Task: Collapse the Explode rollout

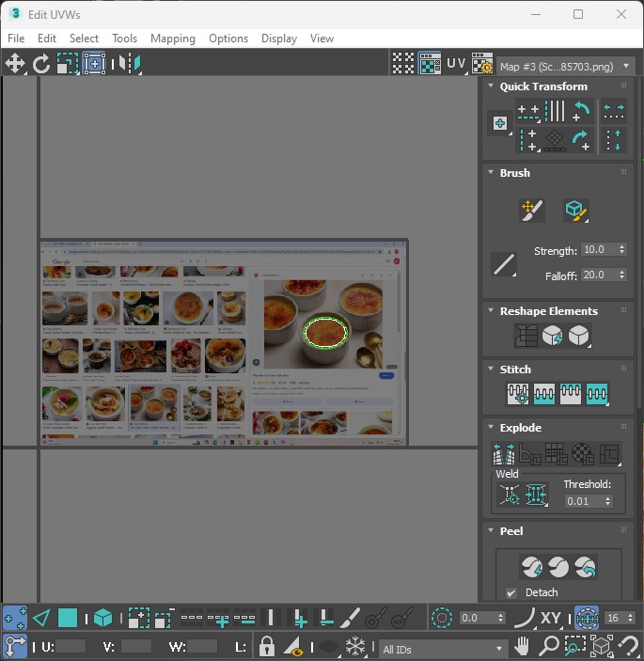Action: click(x=491, y=427)
